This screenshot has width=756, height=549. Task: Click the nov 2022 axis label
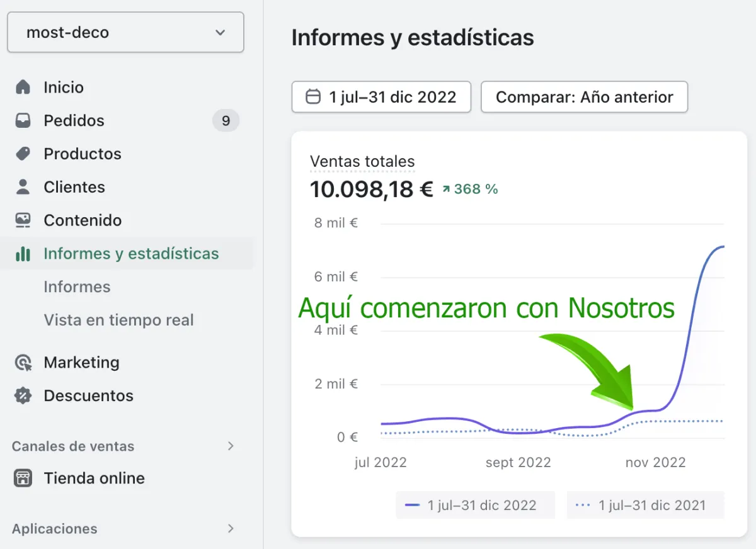655,463
